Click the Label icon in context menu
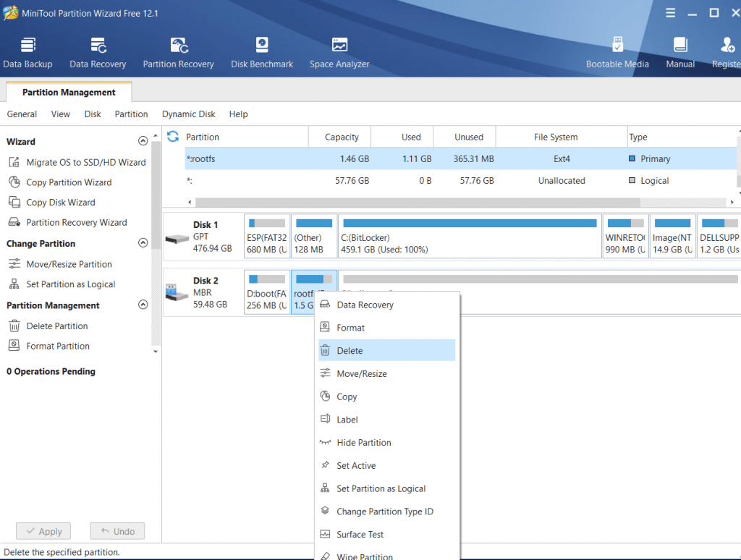The image size is (741, 560). [325, 419]
